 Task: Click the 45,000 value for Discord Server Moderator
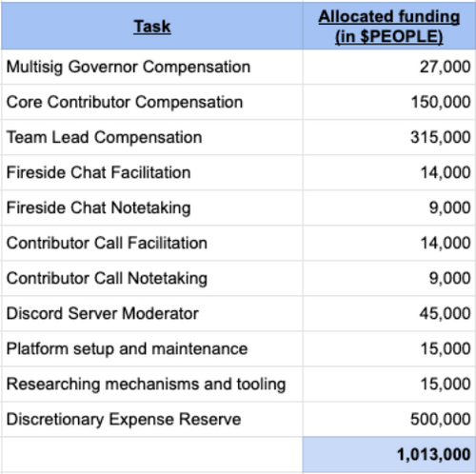445,314
